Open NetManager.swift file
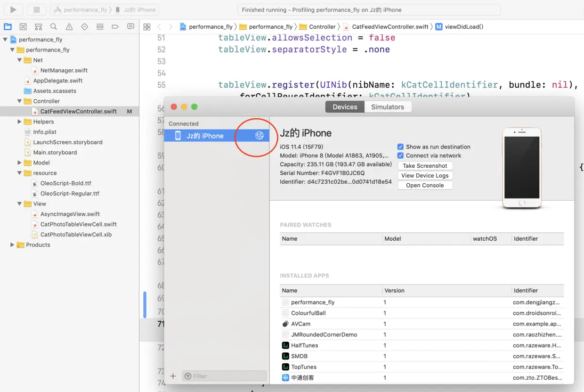The image size is (584, 392). [64, 70]
